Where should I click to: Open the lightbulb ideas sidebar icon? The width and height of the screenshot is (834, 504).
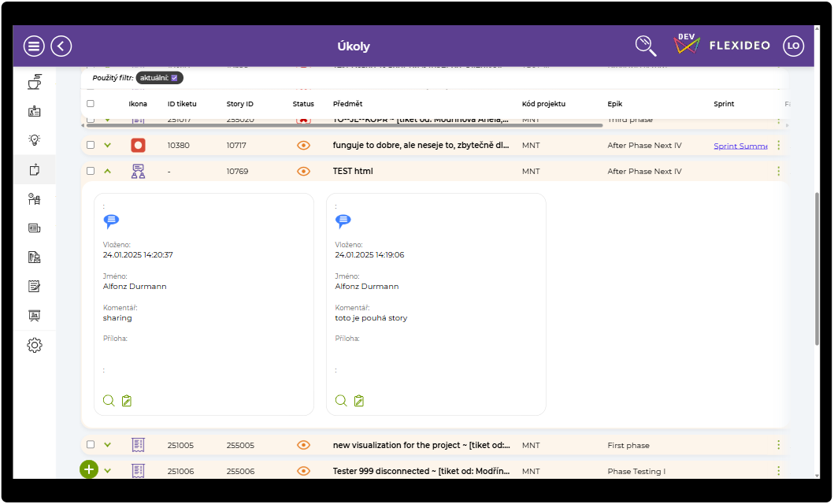point(35,140)
